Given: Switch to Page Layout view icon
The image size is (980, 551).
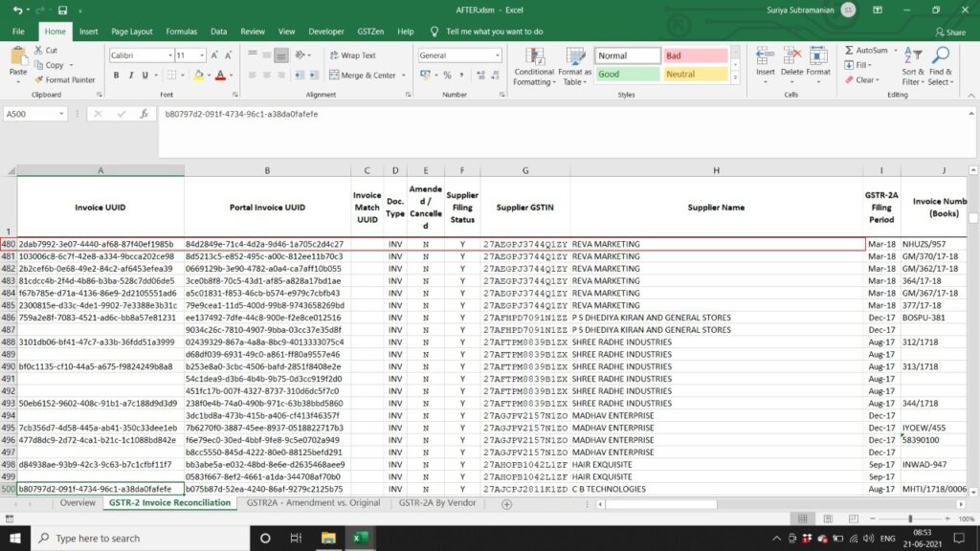Looking at the screenshot, I should tap(828, 518).
